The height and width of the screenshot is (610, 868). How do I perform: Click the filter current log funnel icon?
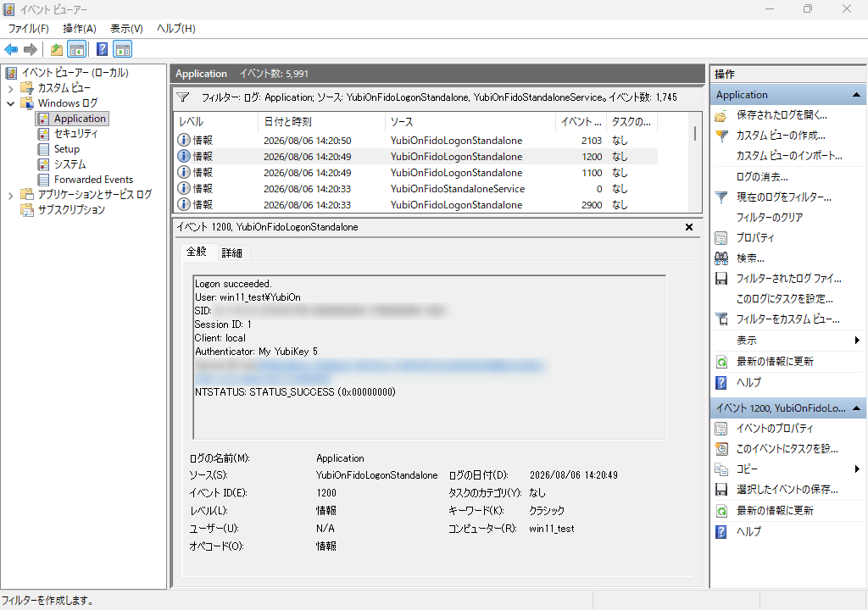721,197
